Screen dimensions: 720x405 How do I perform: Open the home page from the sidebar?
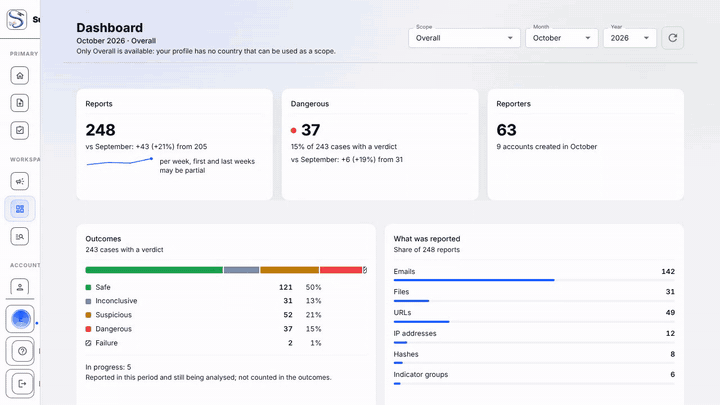tap(20, 75)
